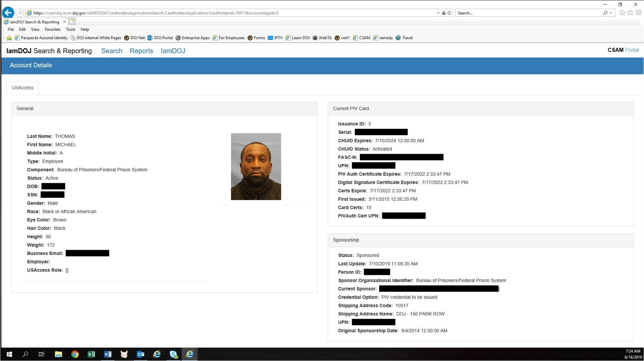Launch Outlook from the taskbar
This screenshot has height=361, width=644.
click(x=140, y=354)
